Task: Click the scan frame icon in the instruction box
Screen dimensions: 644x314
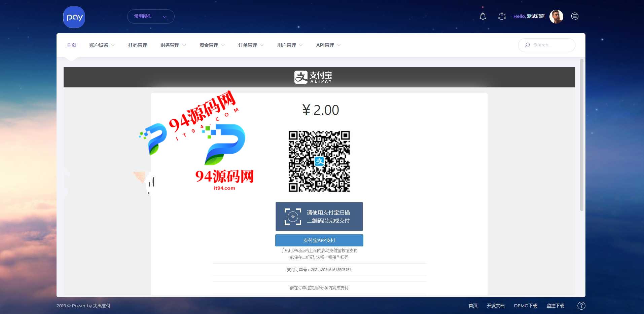Action: click(293, 217)
